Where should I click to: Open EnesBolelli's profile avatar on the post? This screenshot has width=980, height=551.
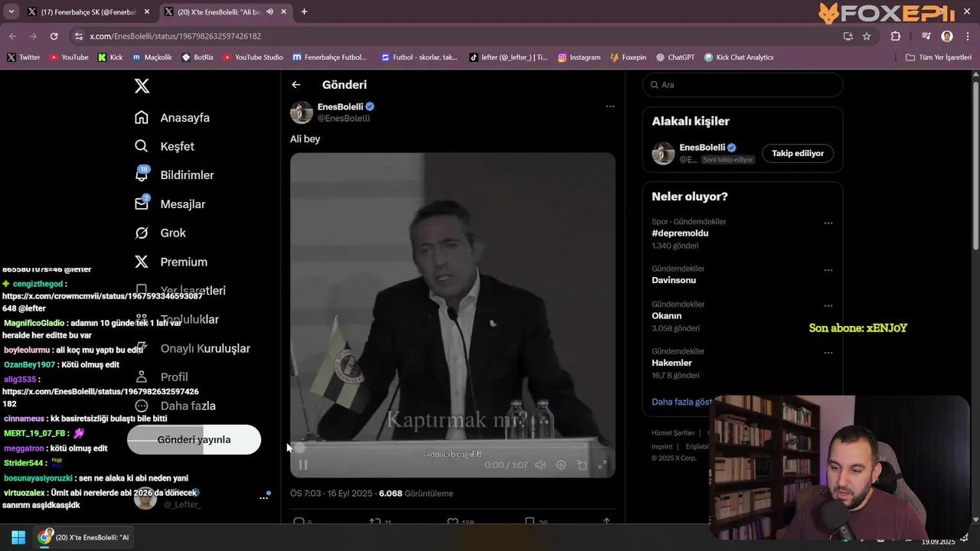(302, 112)
